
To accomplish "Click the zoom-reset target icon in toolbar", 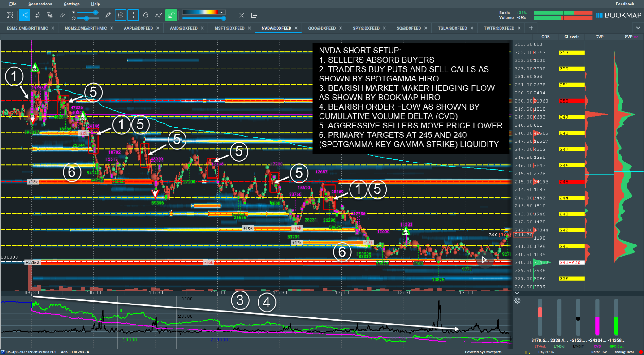I will tap(10, 15).
